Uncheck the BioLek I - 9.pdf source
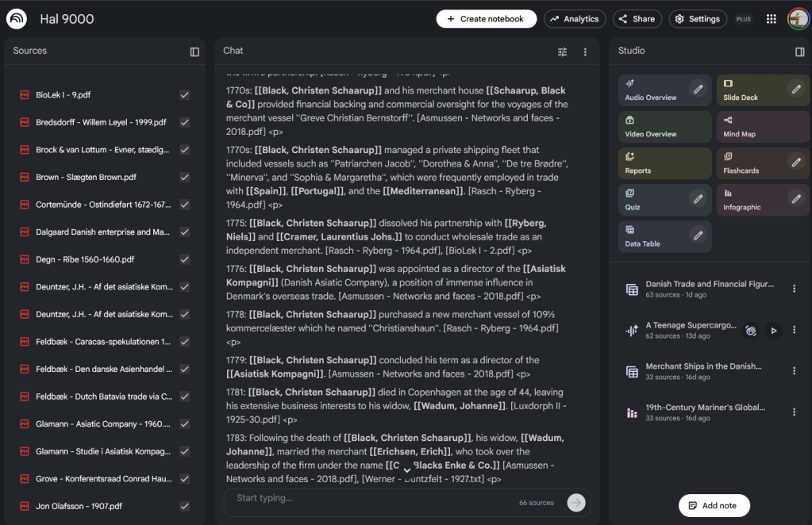The image size is (812, 525). (x=184, y=95)
